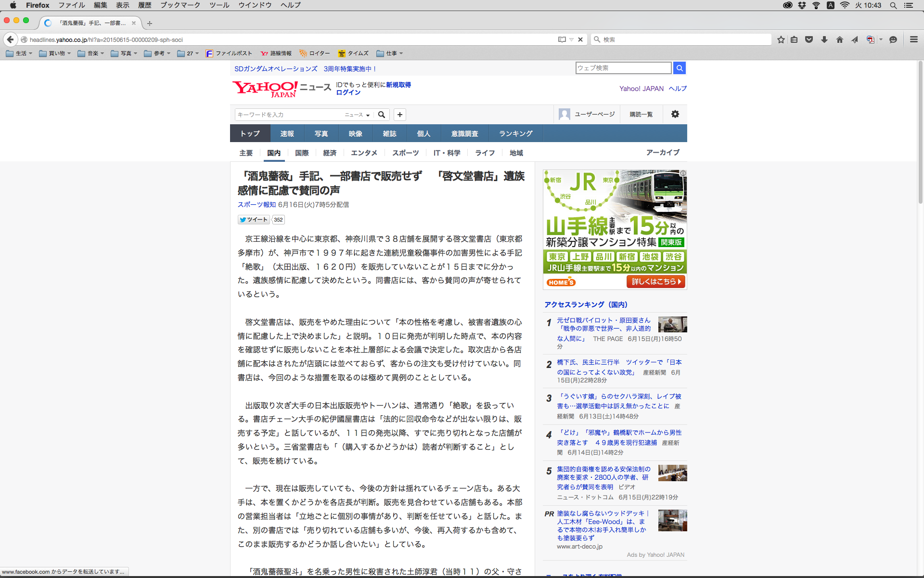The height and width of the screenshot is (578, 924).
Task: Switch to the ランキング tab
Action: point(515,133)
